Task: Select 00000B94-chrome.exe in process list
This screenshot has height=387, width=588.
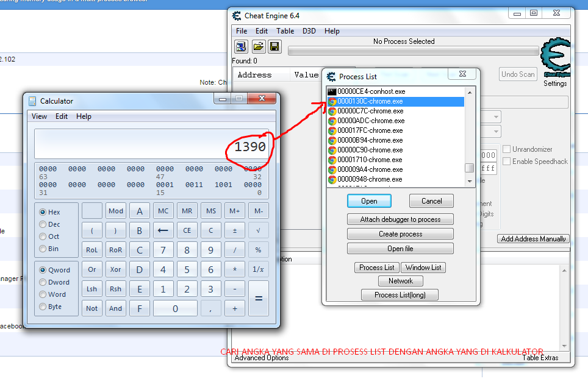Action: 396,141
